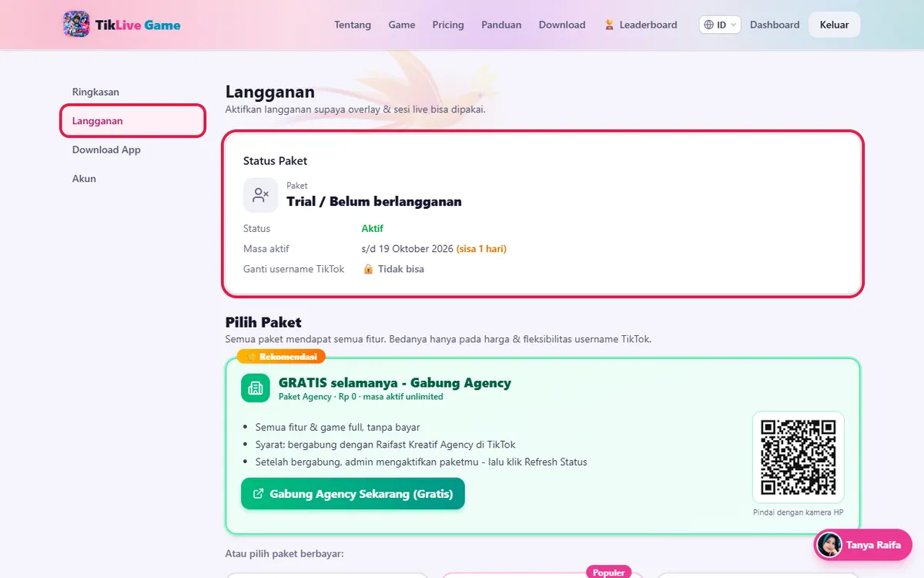View the Leaderboard page
This screenshot has width=924, height=578.
(x=641, y=25)
